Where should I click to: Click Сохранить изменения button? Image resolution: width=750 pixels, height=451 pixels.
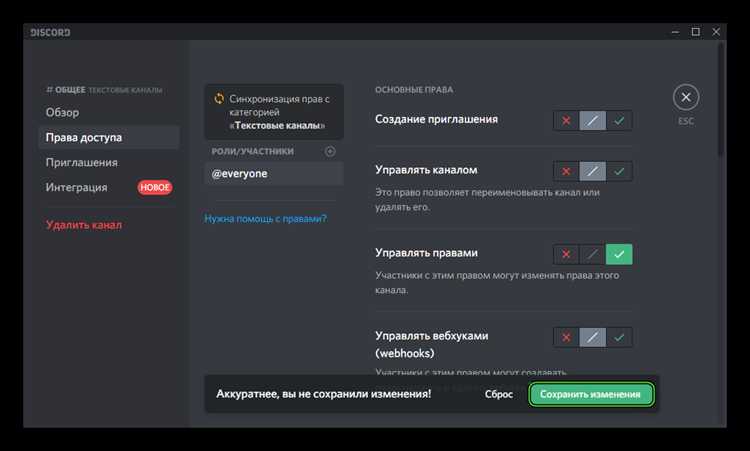tap(590, 394)
